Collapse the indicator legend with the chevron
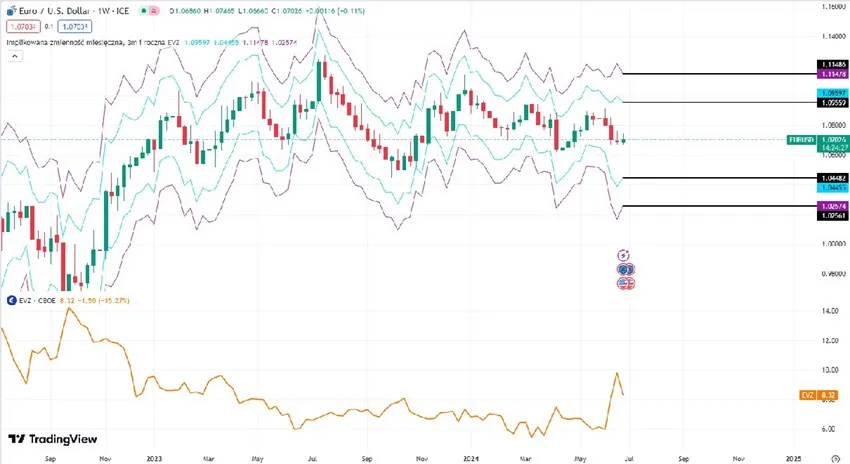The height and width of the screenshot is (464, 850). [x=15, y=56]
